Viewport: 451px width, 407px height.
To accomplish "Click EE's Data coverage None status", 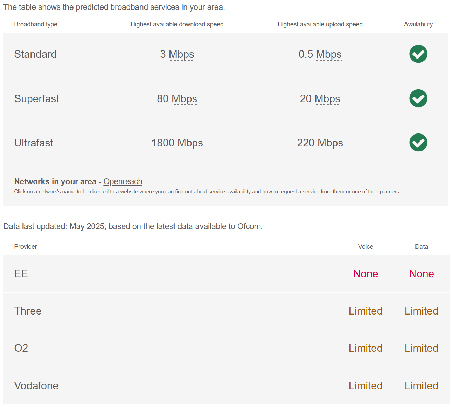I will coord(421,274).
